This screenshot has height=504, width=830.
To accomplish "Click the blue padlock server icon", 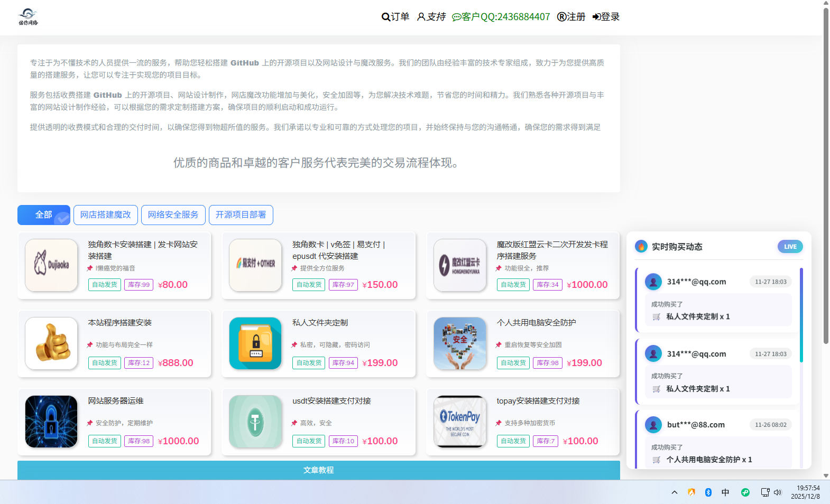I will 51,422.
